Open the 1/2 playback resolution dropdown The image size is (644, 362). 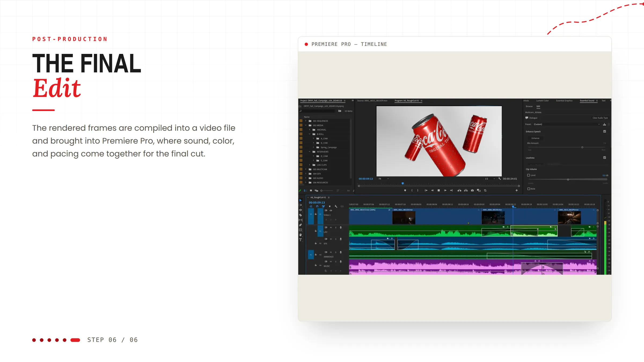tap(490, 179)
